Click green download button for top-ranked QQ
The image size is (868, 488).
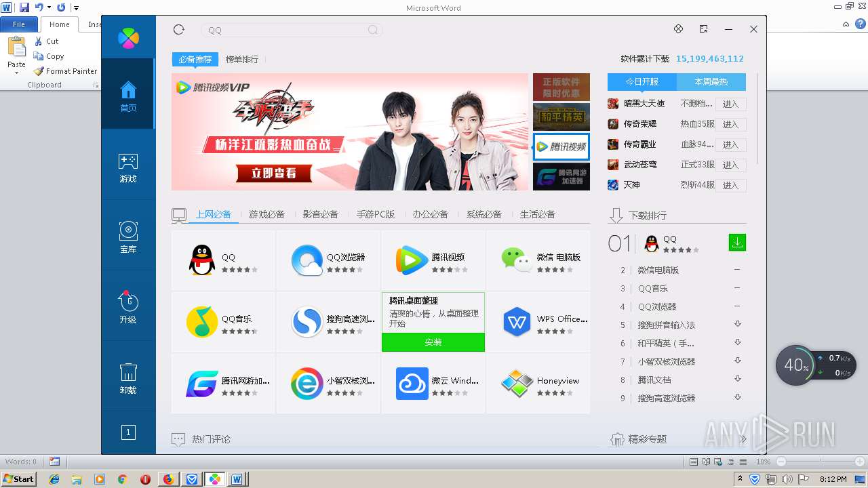737,242
